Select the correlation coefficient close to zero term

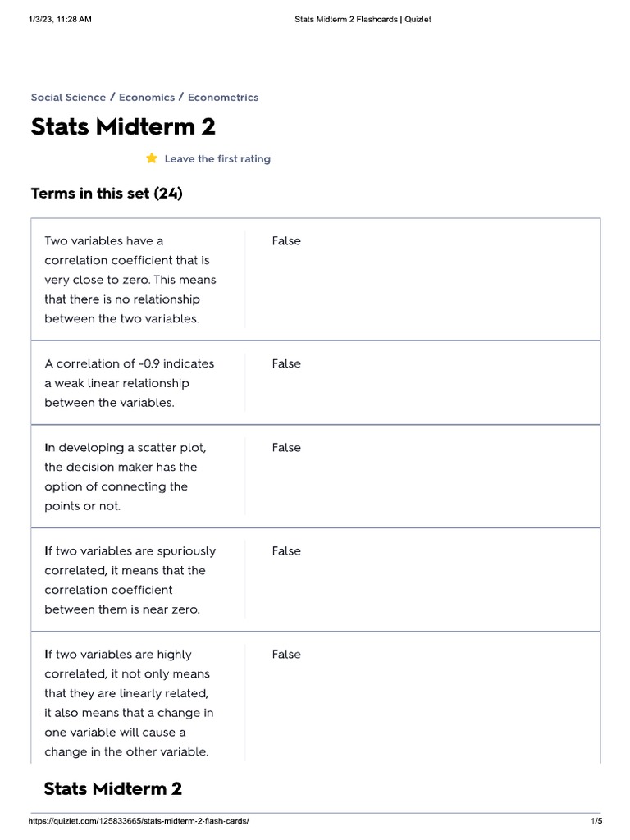coord(130,280)
